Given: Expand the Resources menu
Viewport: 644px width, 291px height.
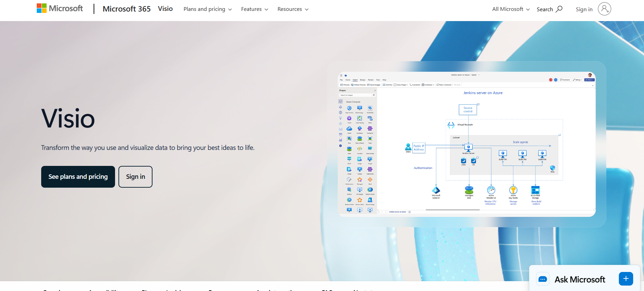Looking at the screenshot, I should click(293, 9).
